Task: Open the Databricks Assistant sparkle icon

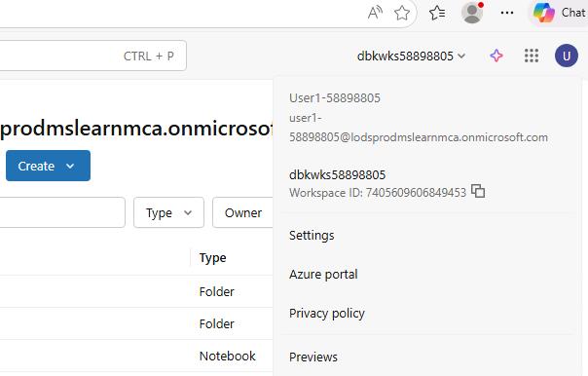Action: 496,56
